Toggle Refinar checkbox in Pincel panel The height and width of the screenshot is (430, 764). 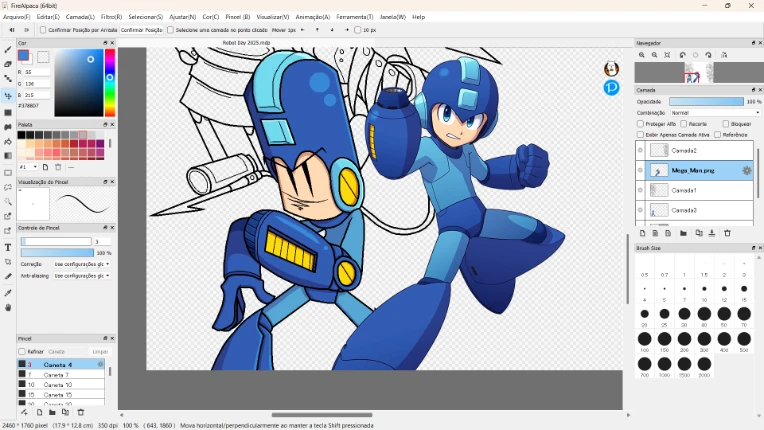click(21, 352)
